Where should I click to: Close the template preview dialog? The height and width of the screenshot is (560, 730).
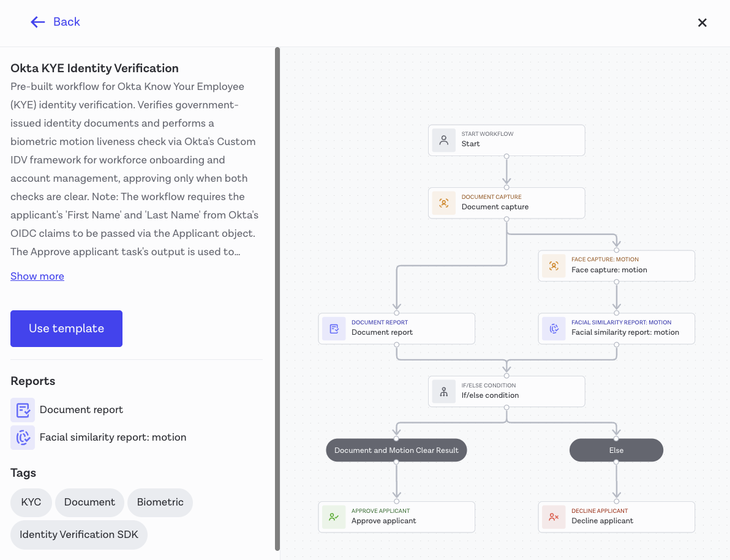coord(702,23)
